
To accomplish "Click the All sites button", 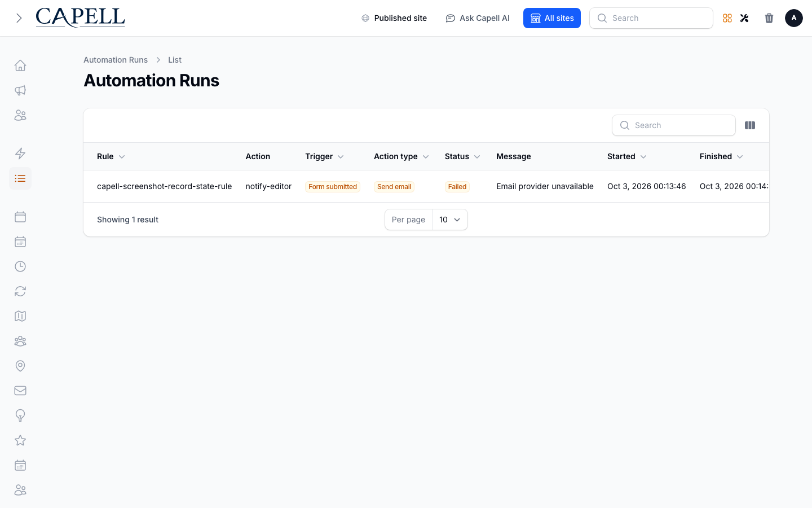I will 552,18.
